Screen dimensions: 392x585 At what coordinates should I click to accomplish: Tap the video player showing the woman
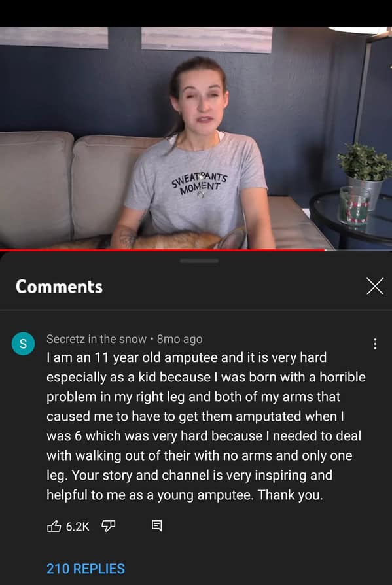(x=196, y=138)
